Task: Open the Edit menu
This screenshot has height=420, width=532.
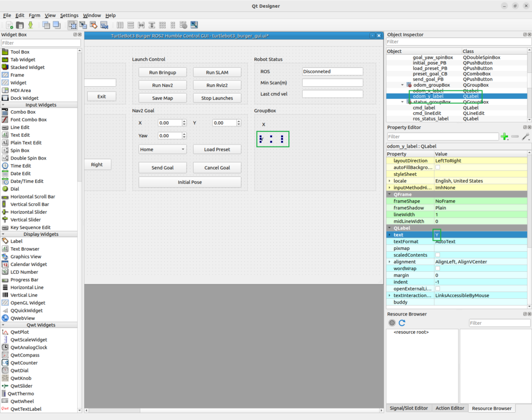Action: tap(20, 15)
